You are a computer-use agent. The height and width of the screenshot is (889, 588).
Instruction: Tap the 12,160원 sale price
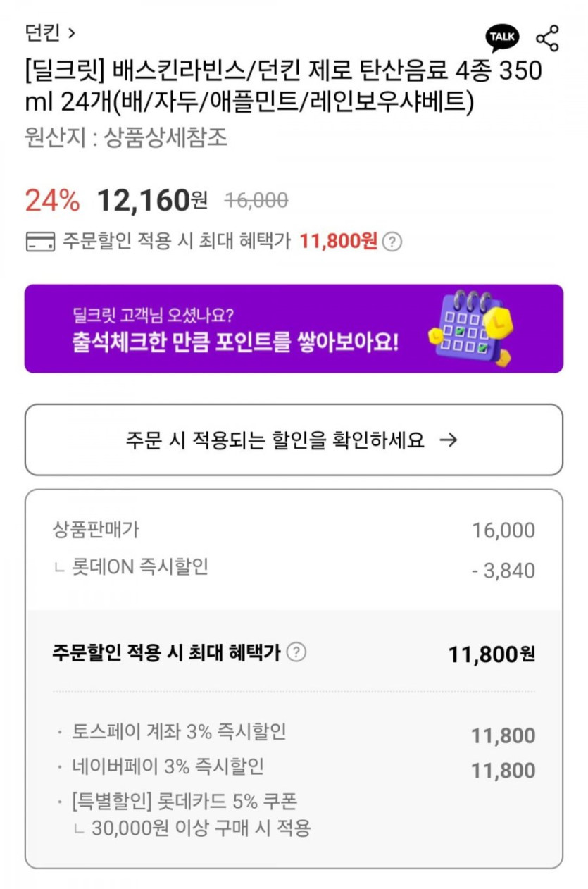(x=151, y=201)
